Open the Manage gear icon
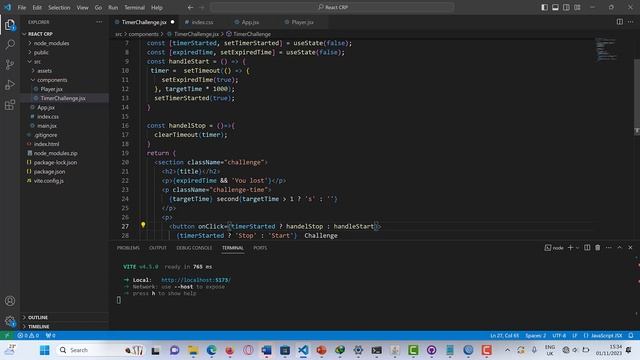The image size is (640, 360). point(10,321)
